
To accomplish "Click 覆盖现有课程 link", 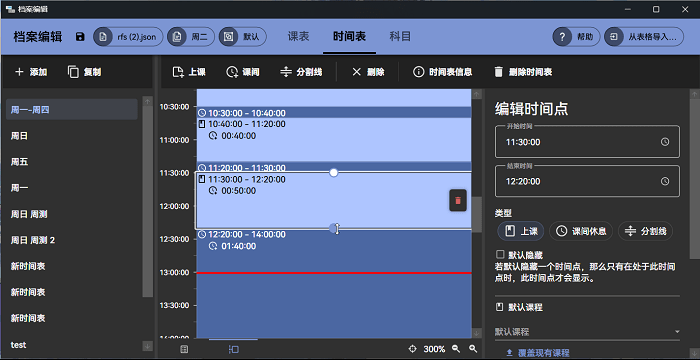I will pyautogui.click(x=538, y=353).
